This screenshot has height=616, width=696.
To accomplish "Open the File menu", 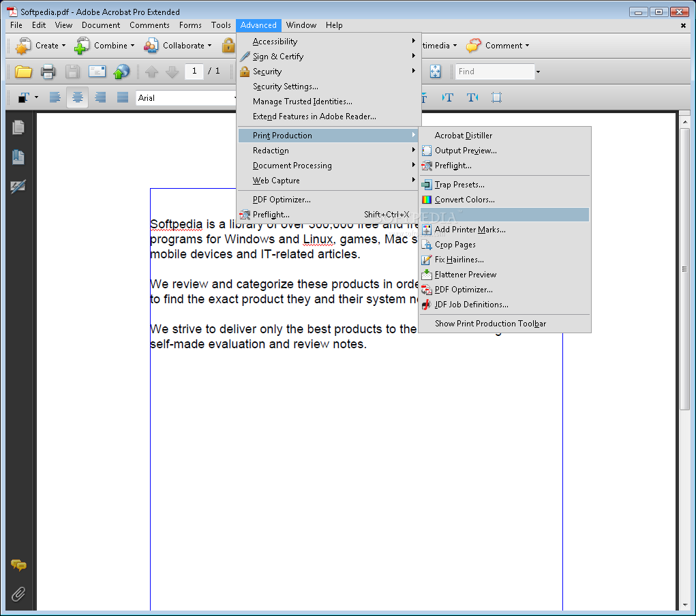I will 16,25.
